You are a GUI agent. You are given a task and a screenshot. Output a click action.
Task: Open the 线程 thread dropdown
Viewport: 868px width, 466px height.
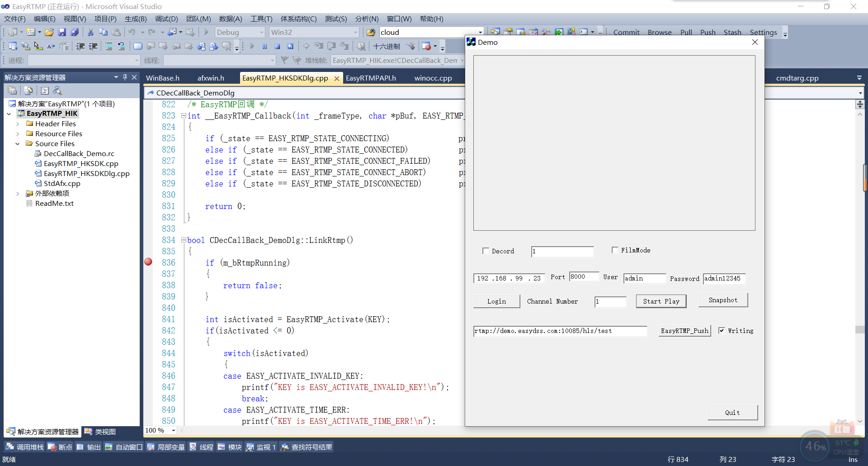272,60
